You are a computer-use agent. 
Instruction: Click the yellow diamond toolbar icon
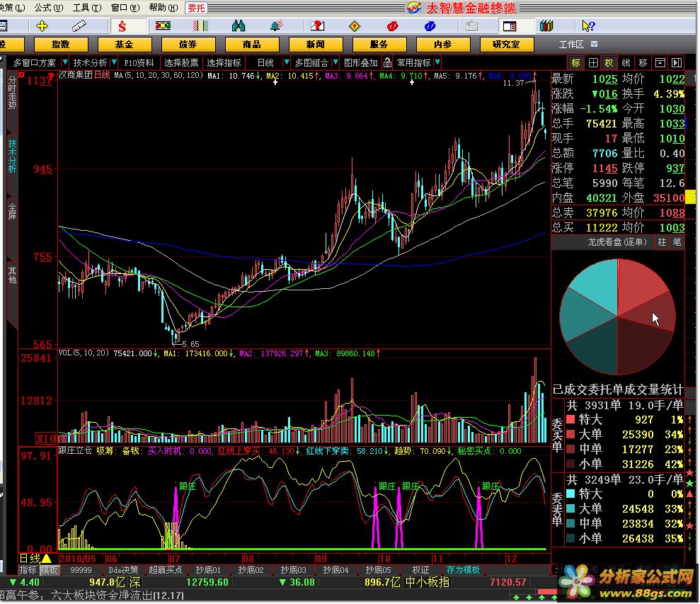click(355, 26)
